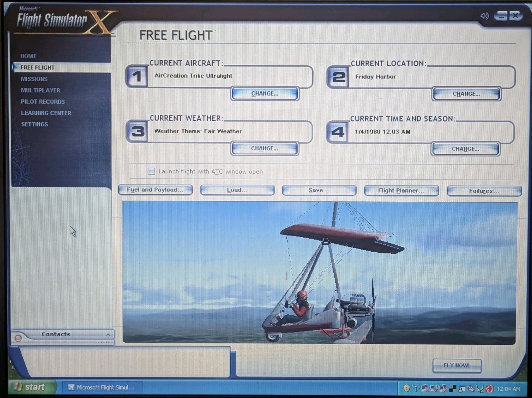Click the AirCreation Trike Ultralight text
532x398 pixels.
click(x=193, y=76)
